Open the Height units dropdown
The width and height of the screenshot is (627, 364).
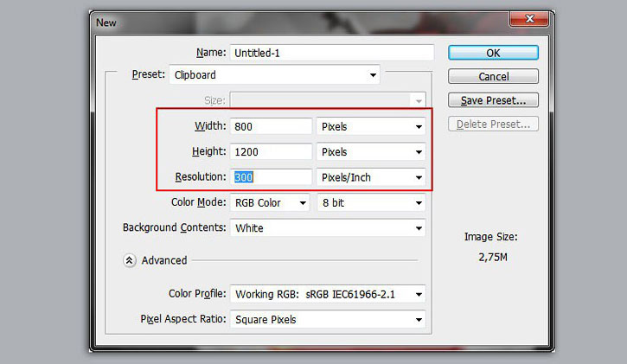point(371,152)
